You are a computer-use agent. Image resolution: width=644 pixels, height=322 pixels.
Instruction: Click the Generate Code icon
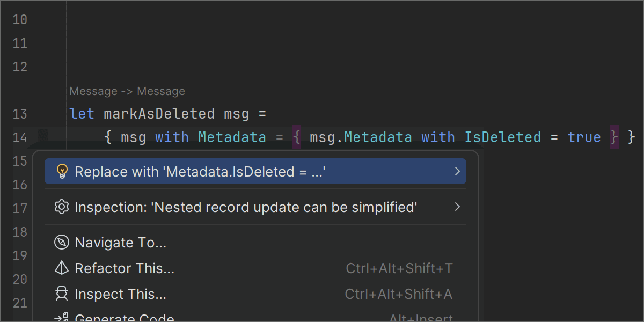tap(62, 318)
